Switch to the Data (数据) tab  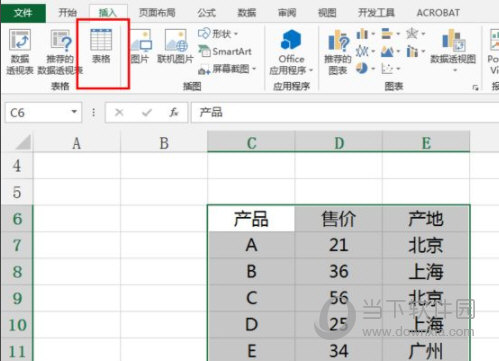pyautogui.click(x=247, y=13)
